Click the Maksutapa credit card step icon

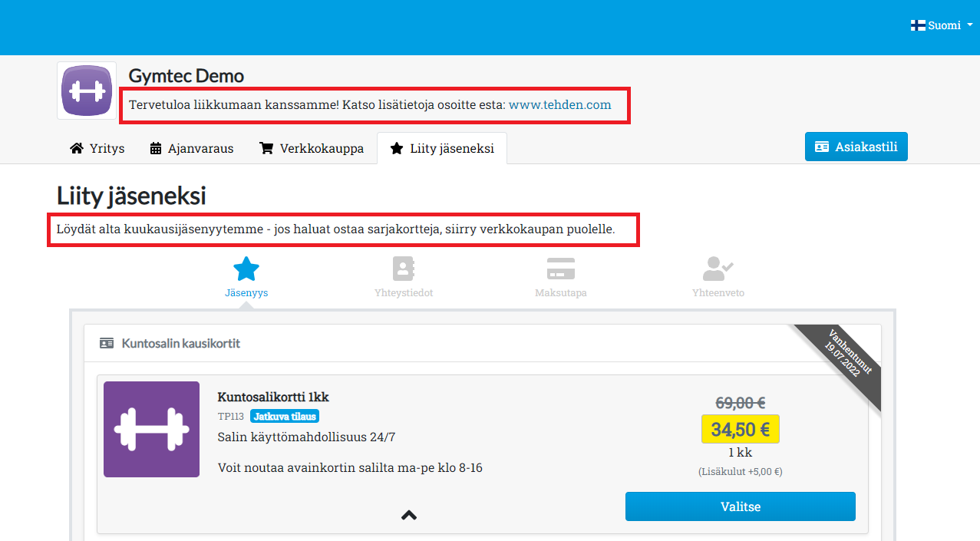pos(561,269)
